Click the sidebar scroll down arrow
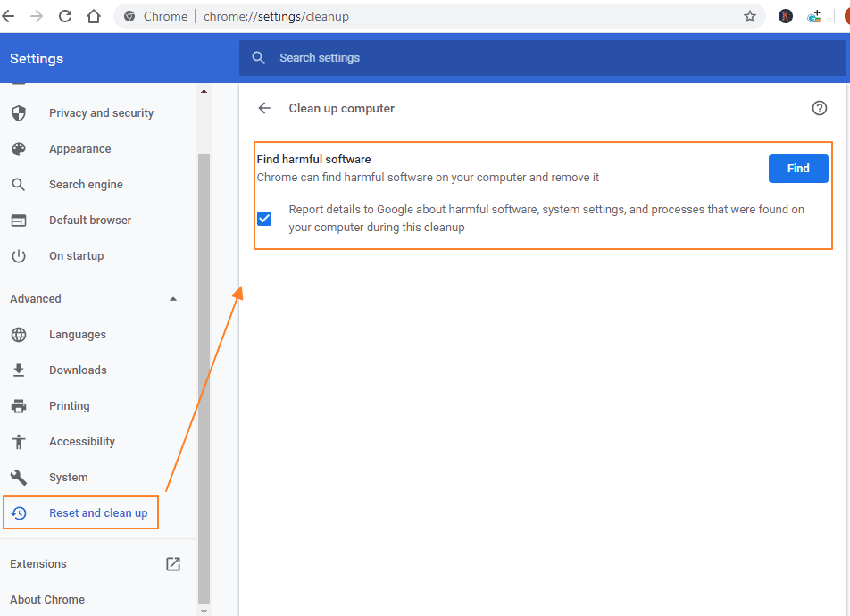850x616 pixels. [204, 612]
